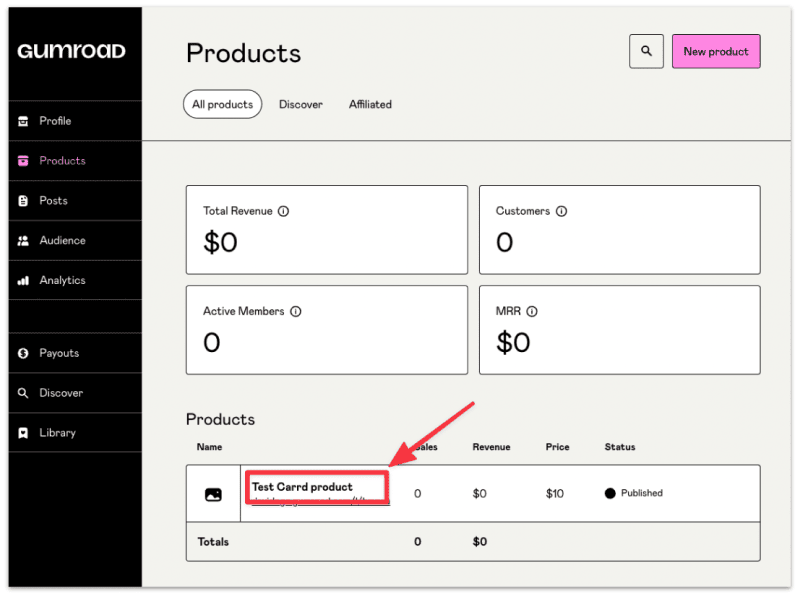Open the product image thumbnail

(x=213, y=494)
